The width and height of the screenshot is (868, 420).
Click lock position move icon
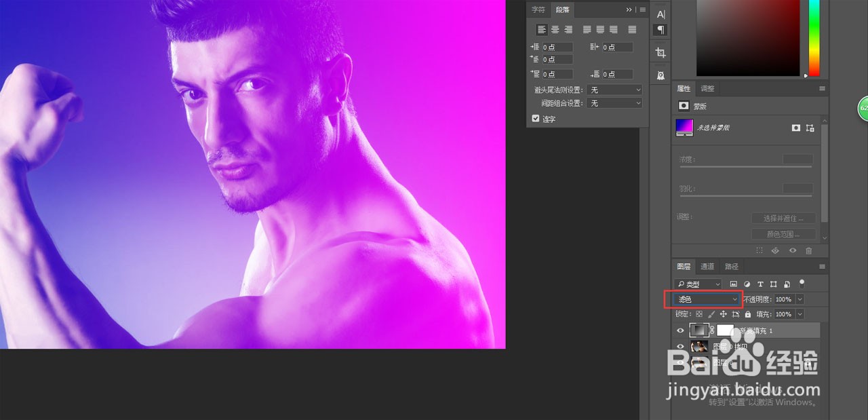tap(724, 315)
